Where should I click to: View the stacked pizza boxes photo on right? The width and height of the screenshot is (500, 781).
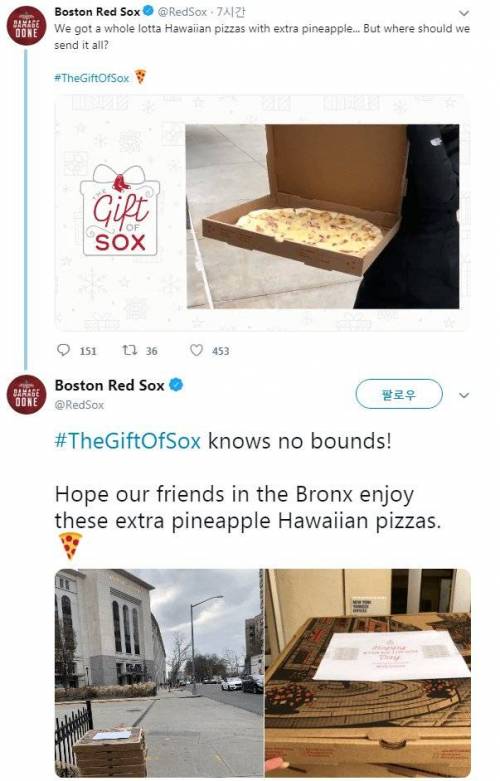[x=368, y=672]
